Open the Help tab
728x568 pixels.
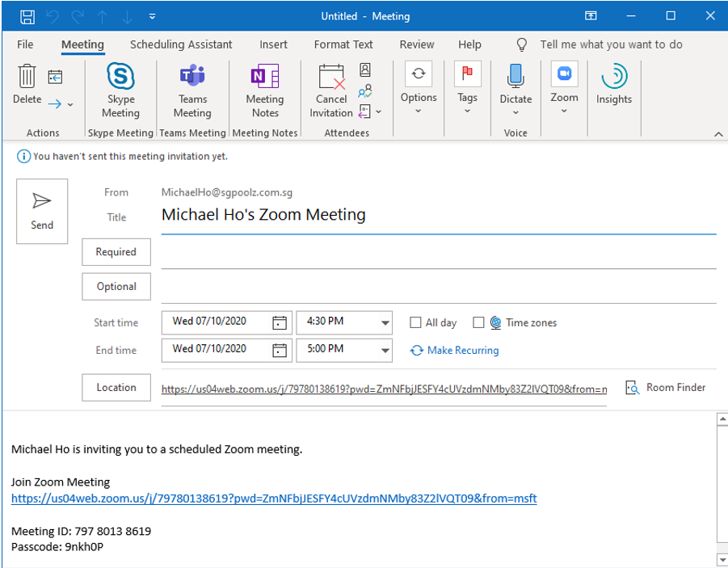tap(469, 44)
